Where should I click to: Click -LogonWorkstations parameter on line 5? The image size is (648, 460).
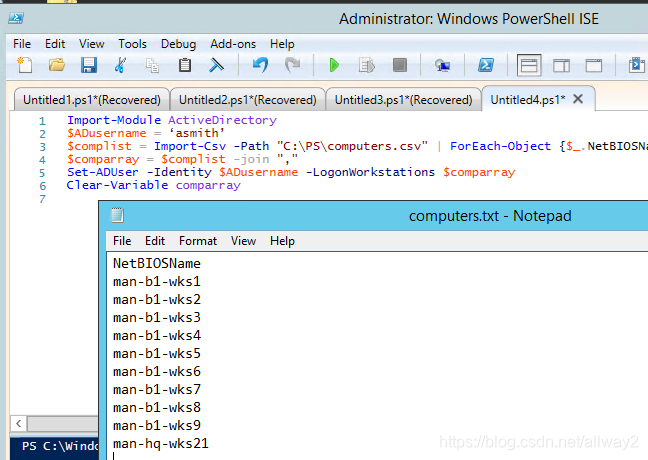[x=370, y=172]
